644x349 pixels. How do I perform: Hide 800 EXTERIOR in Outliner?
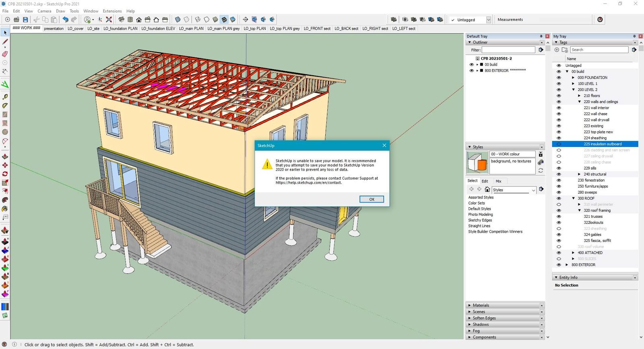pos(471,70)
